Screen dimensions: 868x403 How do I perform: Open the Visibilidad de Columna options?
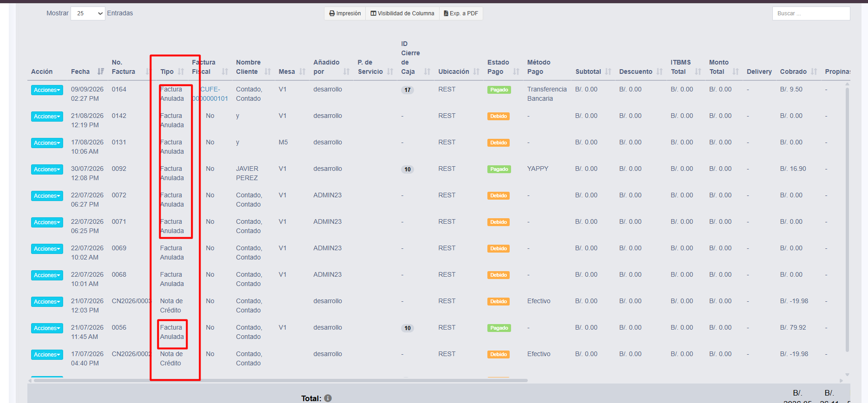pyautogui.click(x=402, y=13)
